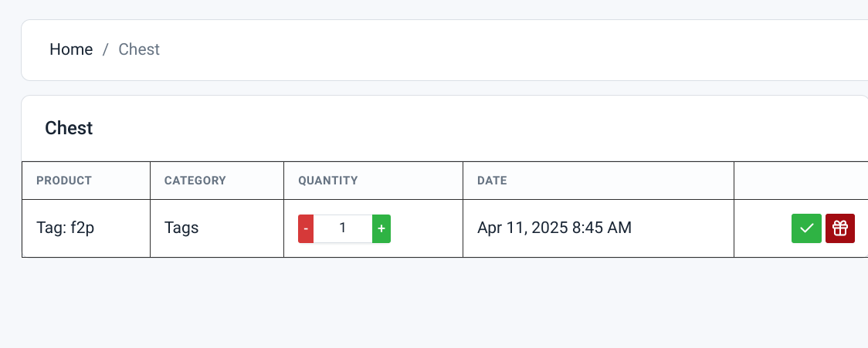Click the green checkmark confirm icon
The width and height of the screenshot is (868, 348).
click(x=806, y=228)
